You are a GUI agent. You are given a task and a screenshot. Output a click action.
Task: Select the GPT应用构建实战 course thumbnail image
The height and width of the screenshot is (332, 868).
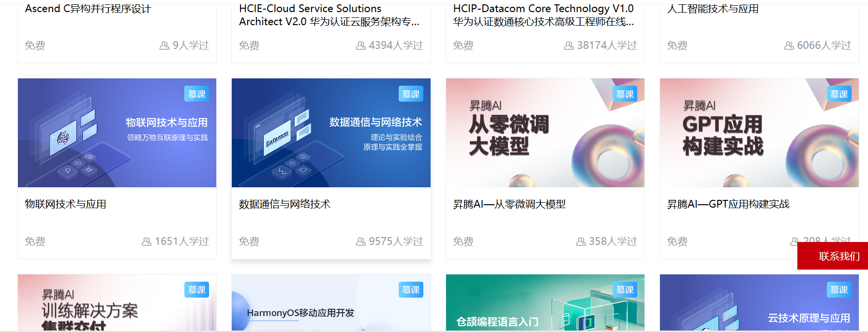(759, 133)
